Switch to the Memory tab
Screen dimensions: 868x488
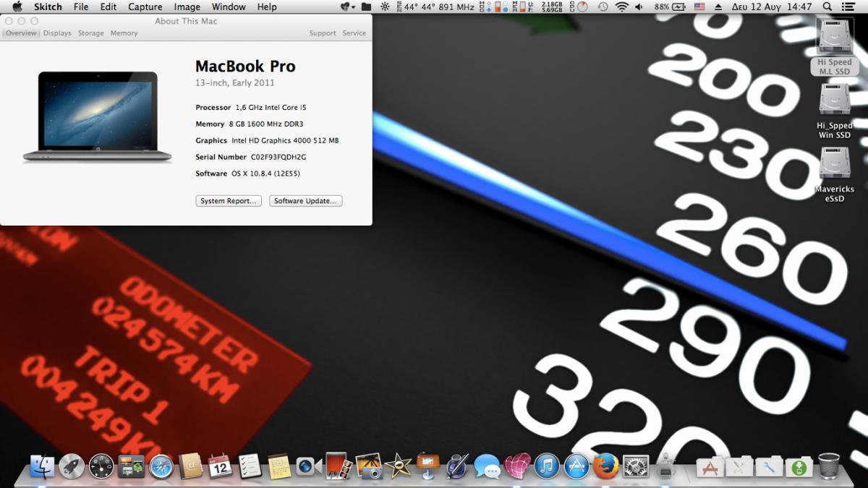coord(124,33)
